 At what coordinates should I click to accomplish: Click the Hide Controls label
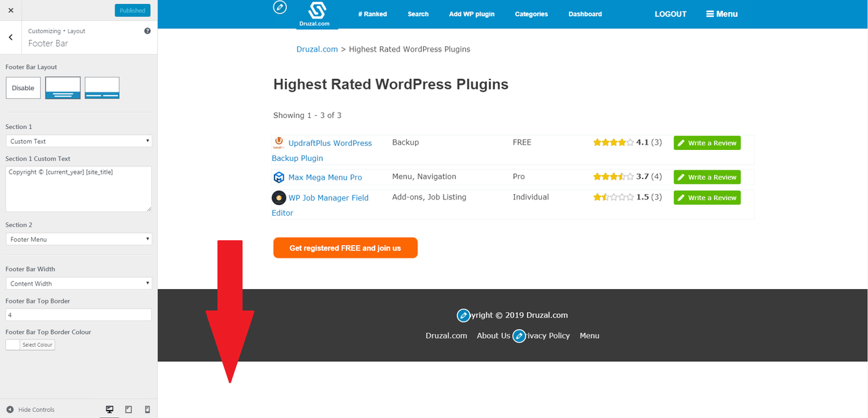[x=37, y=410]
